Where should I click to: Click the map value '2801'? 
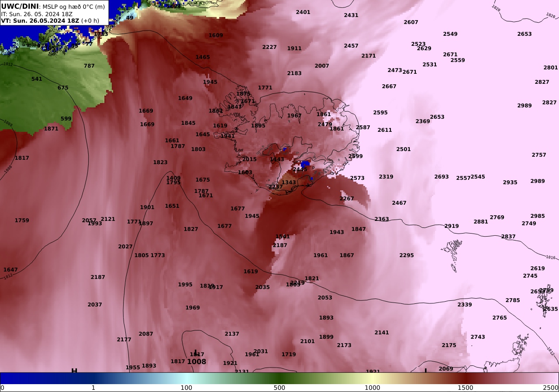[551, 68]
